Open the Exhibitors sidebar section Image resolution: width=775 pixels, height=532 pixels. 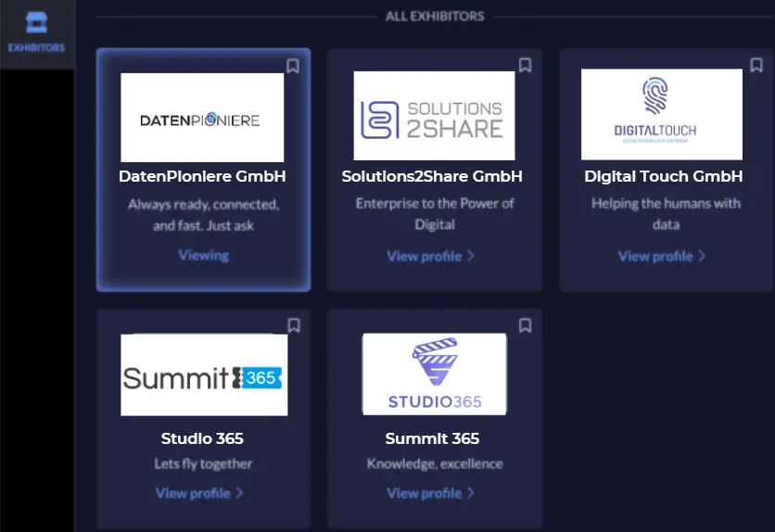(x=36, y=32)
